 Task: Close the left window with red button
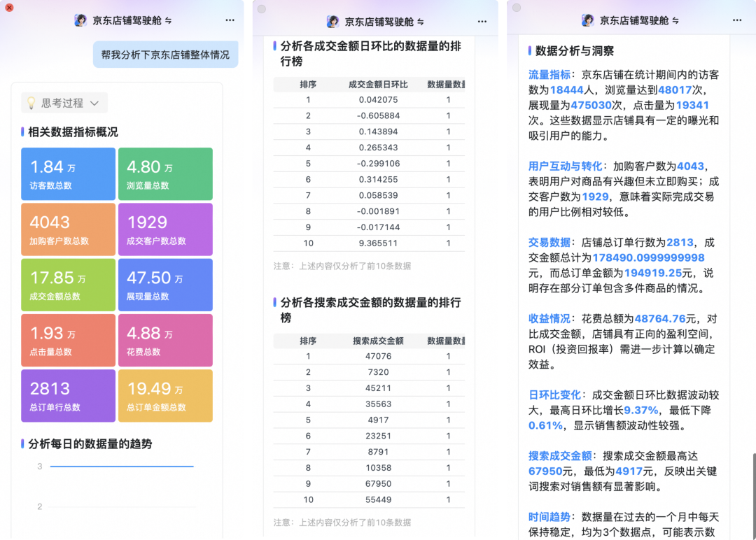pyautogui.click(x=9, y=8)
